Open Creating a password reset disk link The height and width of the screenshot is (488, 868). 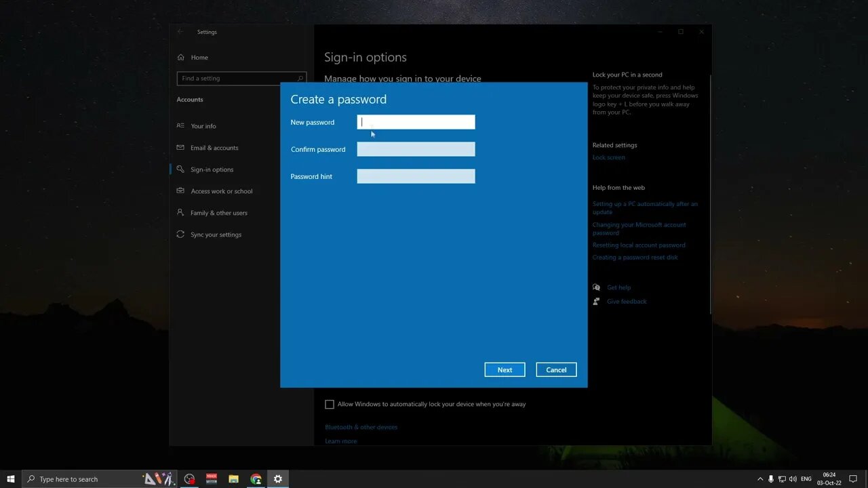(635, 258)
